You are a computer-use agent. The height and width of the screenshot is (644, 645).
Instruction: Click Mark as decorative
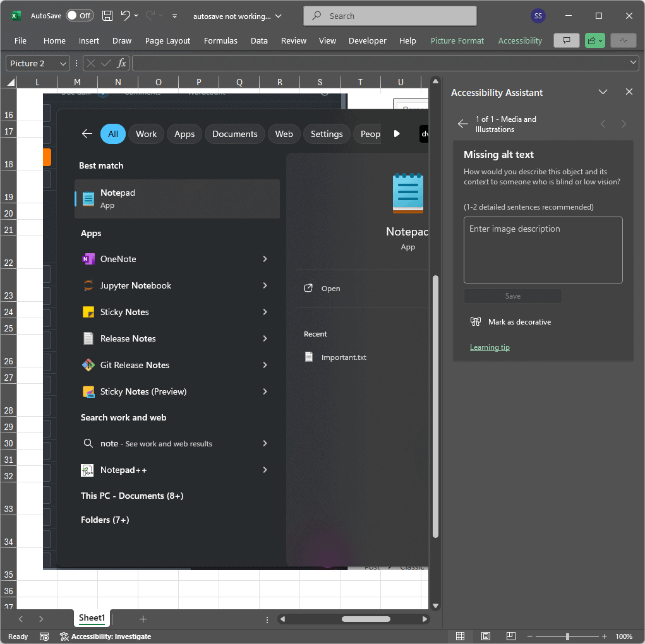coord(510,321)
